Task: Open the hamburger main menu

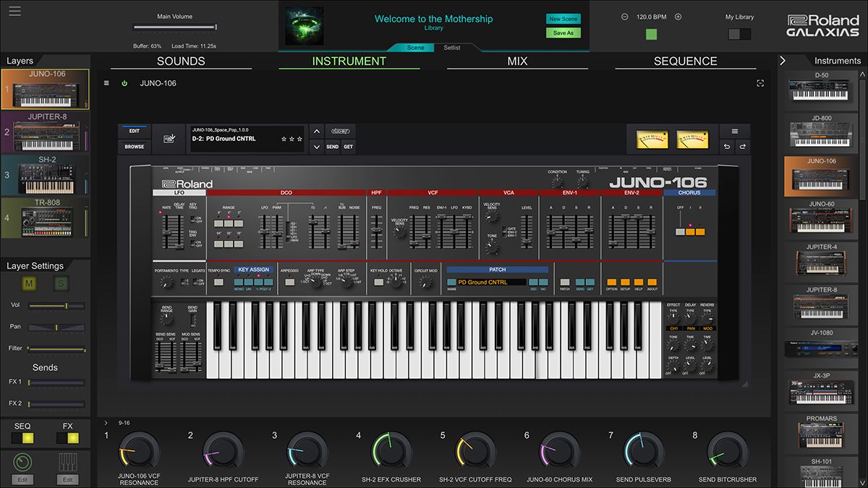Action: click(x=15, y=12)
